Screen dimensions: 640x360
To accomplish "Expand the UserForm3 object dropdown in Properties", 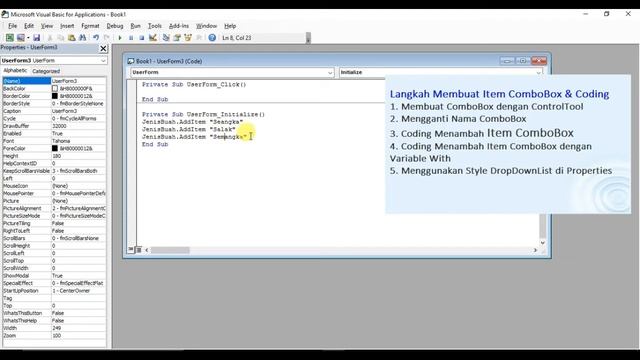I will point(103,60).
